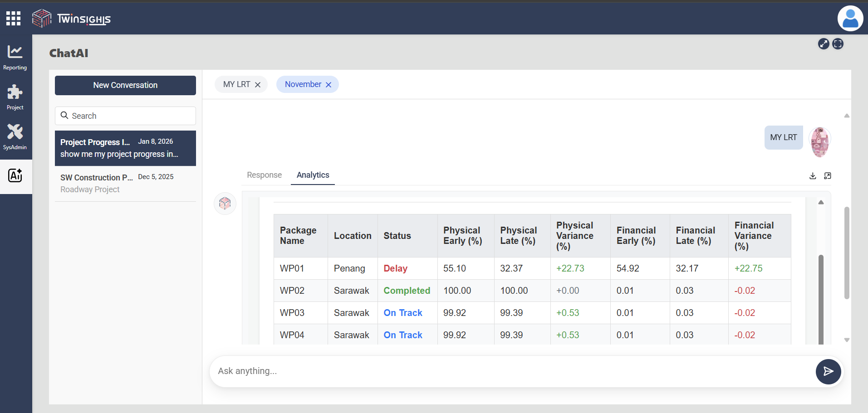The image size is (868, 413).
Task: Remove the November filter chip
Action: pyautogui.click(x=329, y=85)
